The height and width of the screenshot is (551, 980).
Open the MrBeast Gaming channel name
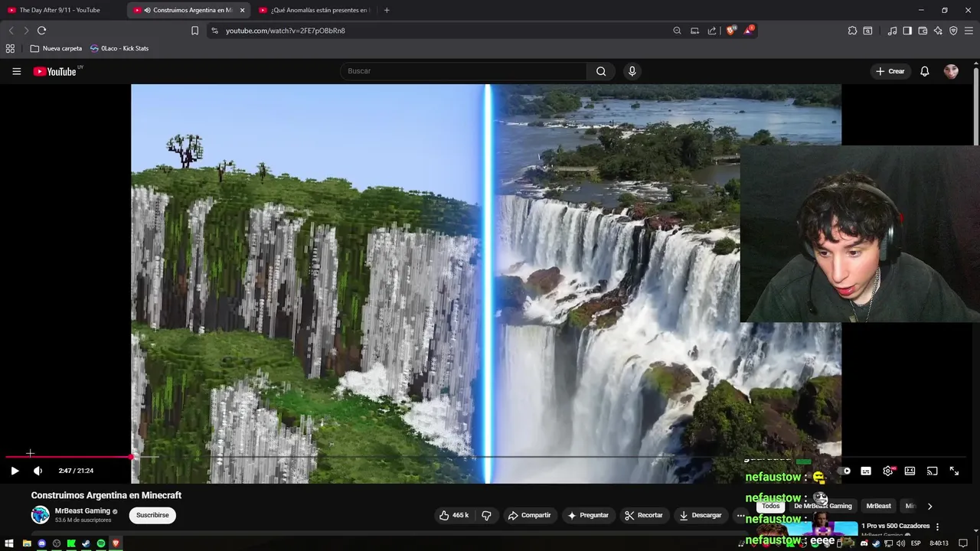[83, 510]
